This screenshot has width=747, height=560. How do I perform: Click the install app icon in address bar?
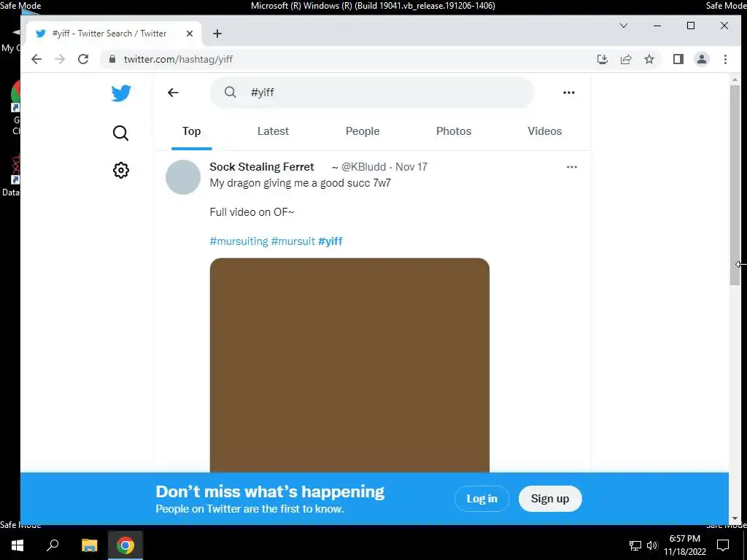[x=602, y=59]
